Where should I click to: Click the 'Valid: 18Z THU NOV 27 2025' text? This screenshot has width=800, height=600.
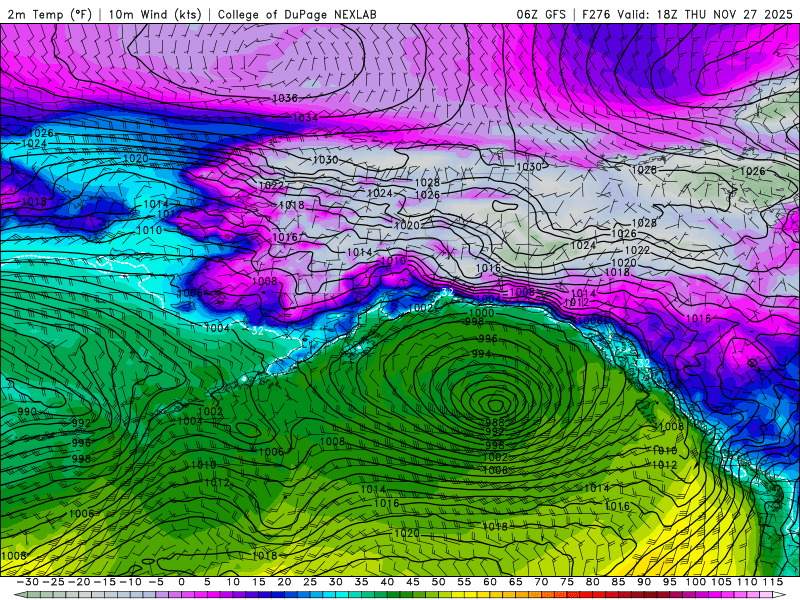click(x=705, y=14)
